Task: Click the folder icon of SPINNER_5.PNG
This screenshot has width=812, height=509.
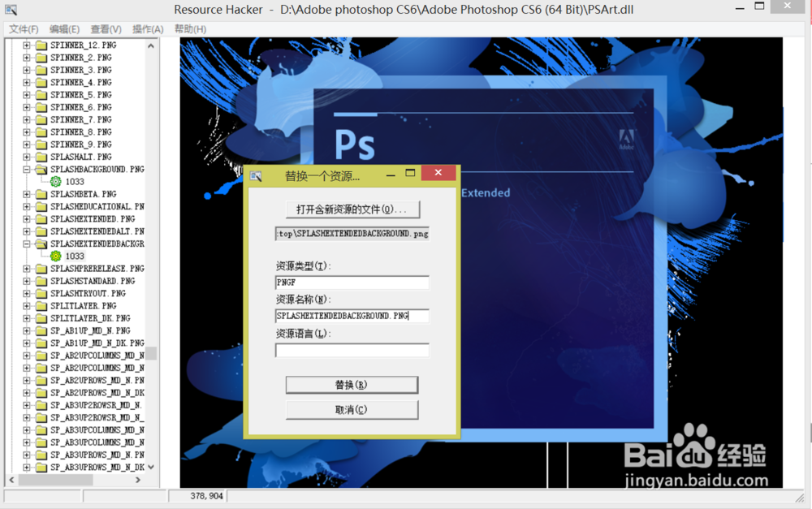Action: [x=41, y=95]
